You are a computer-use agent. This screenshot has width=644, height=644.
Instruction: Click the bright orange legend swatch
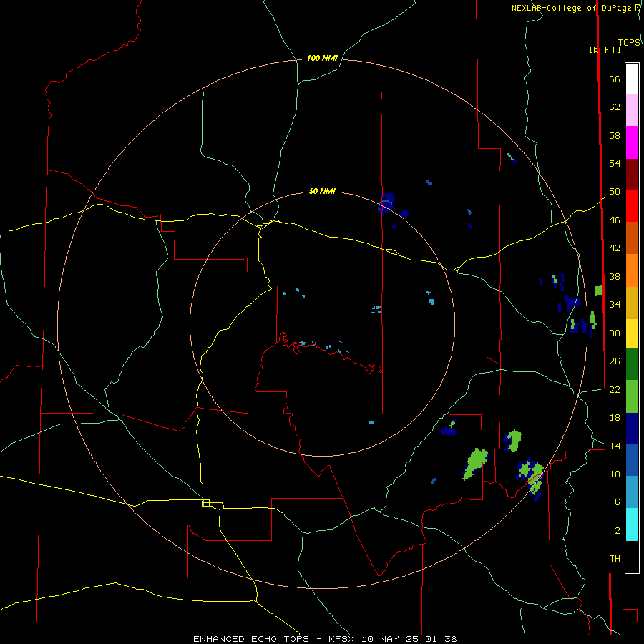[632, 270]
